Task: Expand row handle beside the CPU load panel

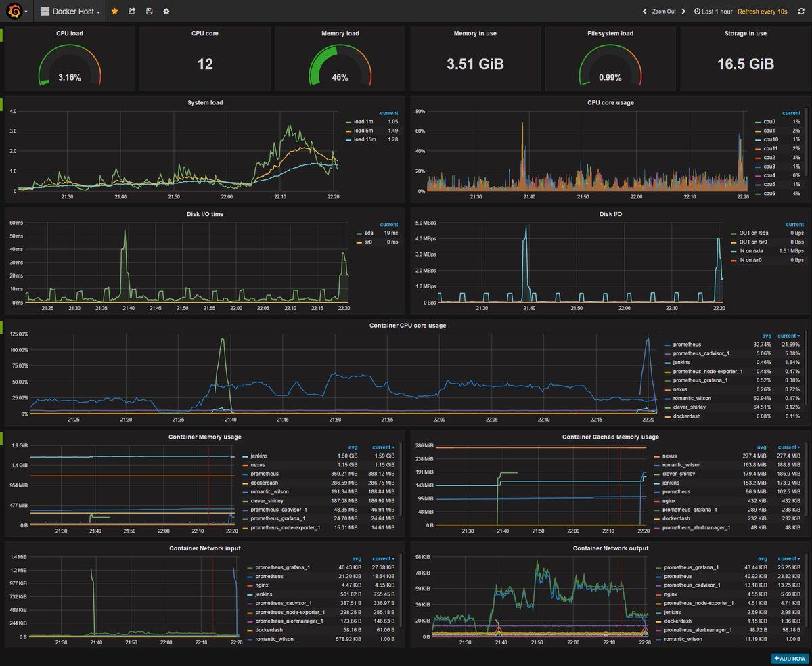Action: point(2,35)
